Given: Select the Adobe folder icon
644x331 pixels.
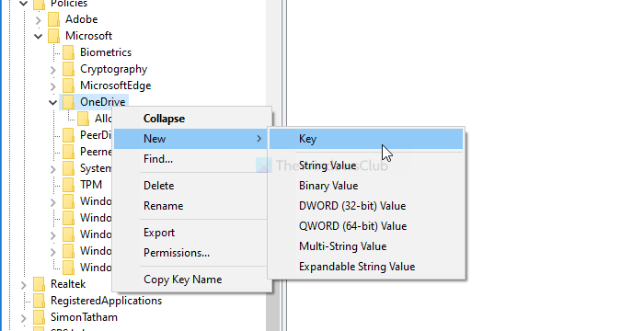Looking at the screenshot, I should tap(53, 19).
